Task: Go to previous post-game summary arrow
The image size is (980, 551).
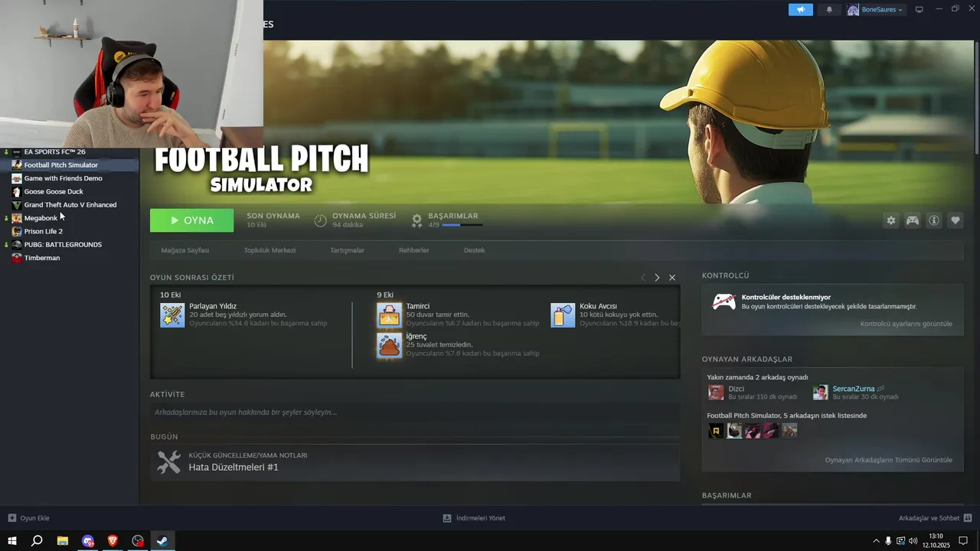Action: point(643,277)
